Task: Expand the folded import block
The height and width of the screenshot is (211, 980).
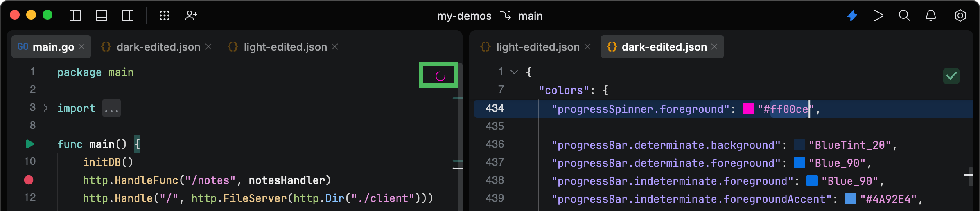Action: pyautogui.click(x=46, y=108)
